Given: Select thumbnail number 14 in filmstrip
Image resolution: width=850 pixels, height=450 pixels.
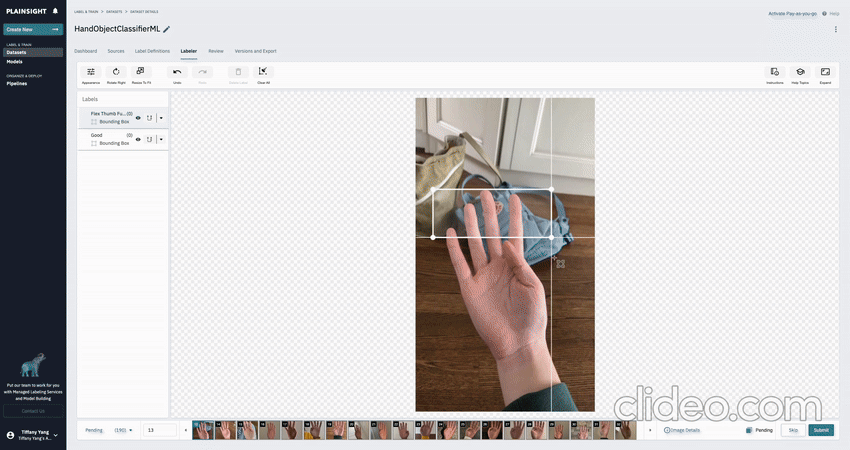Looking at the screenshot, I should (x=226, y=430).
